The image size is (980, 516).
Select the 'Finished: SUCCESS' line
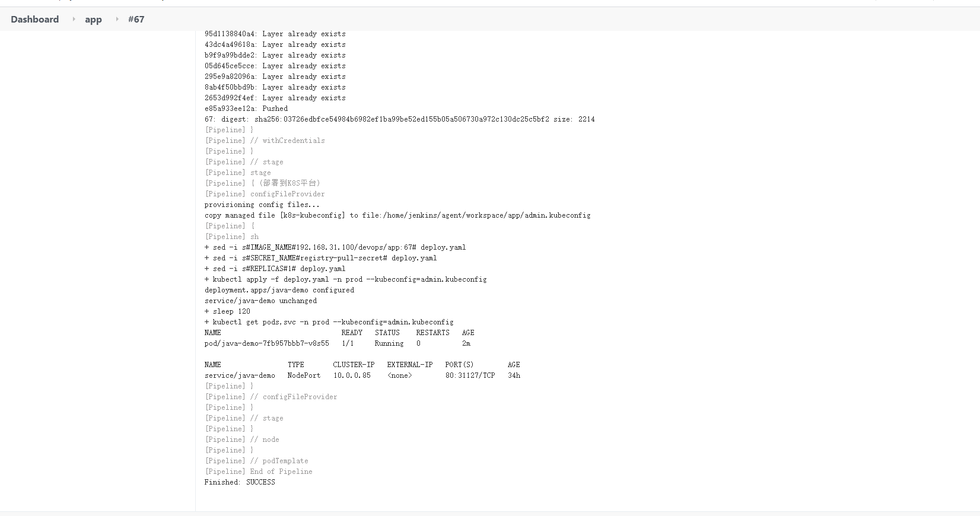[240, 482]
